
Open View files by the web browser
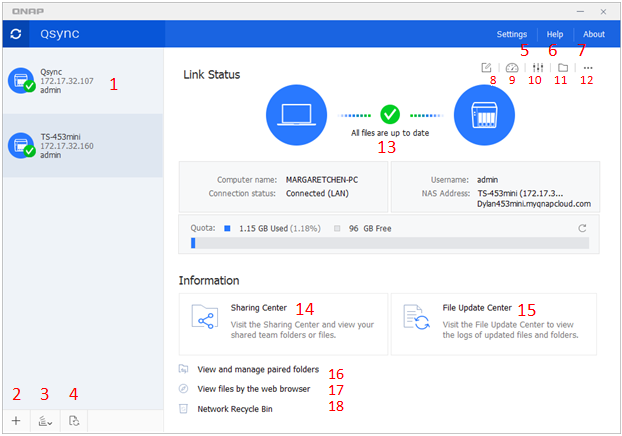tap(254, 389)
